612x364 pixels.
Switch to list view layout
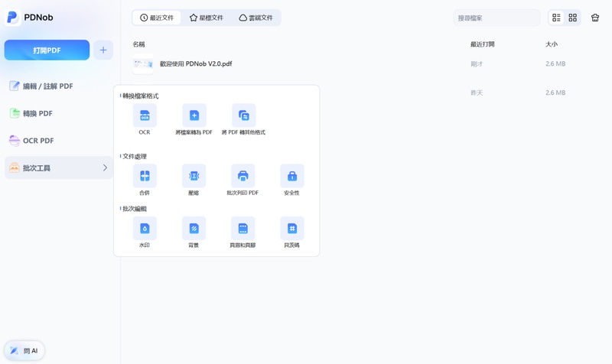pos(556,18)
